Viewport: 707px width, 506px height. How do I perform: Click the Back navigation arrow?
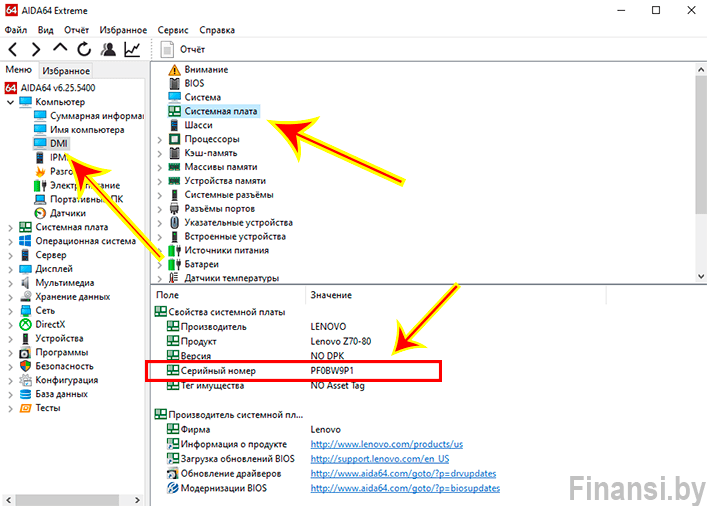tap(13, 49)
